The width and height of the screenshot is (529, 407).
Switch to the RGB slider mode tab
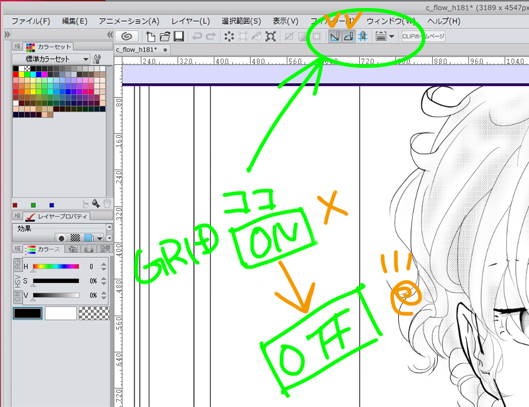coord(18,264)
